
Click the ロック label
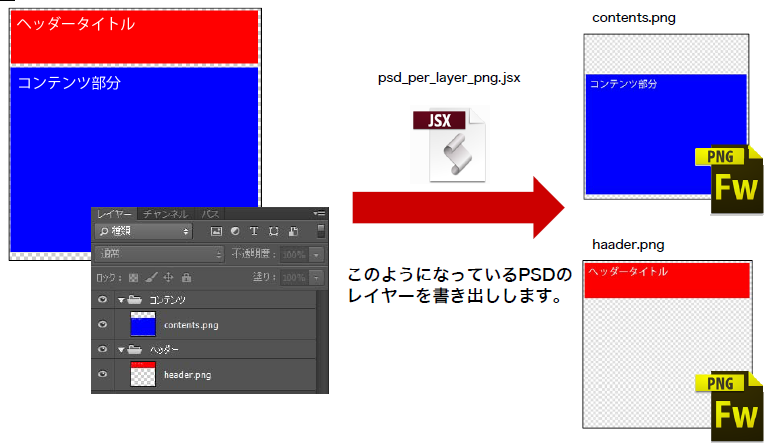coord(109,278)
